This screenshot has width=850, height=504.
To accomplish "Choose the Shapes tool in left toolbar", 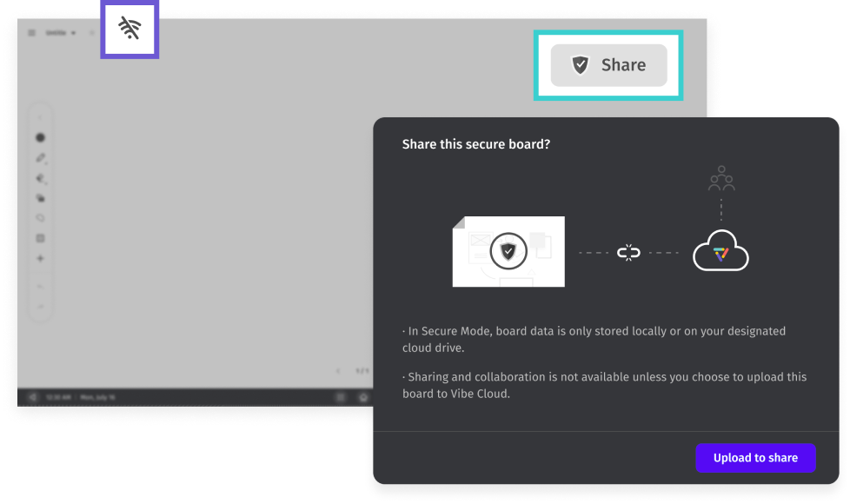I will [x=40, y=198].
